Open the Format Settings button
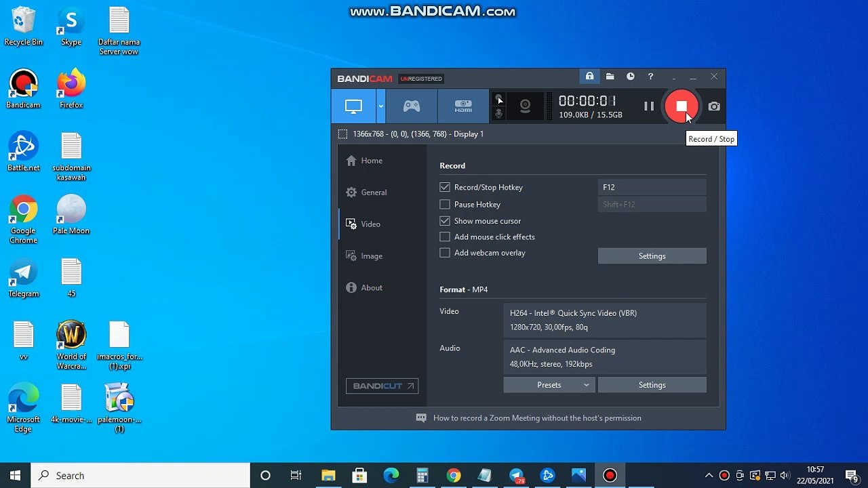This screenshot has width=868, height=488. click(652, 385)
